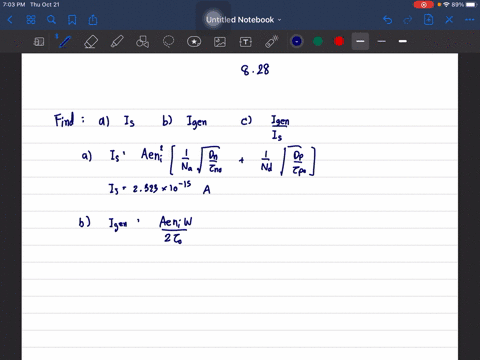Select the Eraser tool

[x=91, y=42]
